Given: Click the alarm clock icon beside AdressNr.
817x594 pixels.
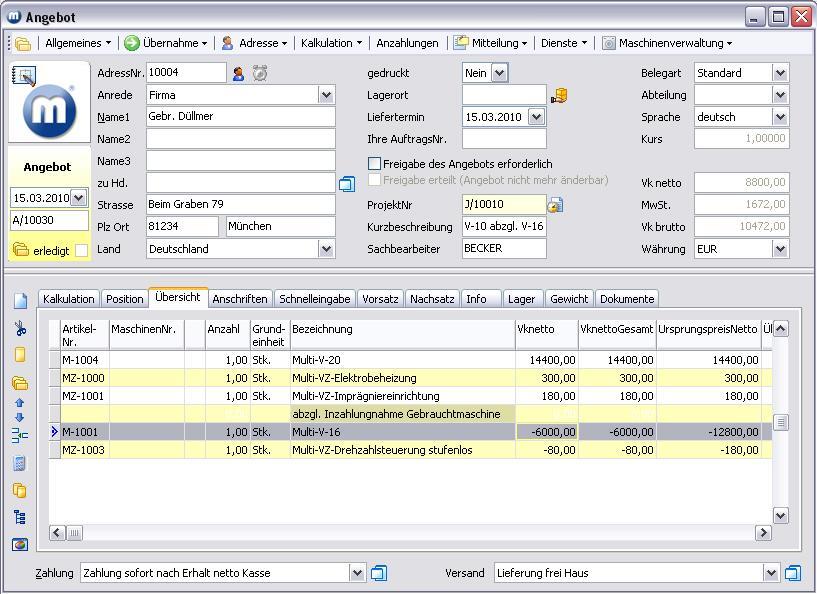Looking at the screenshot, I should click(260, 73).
